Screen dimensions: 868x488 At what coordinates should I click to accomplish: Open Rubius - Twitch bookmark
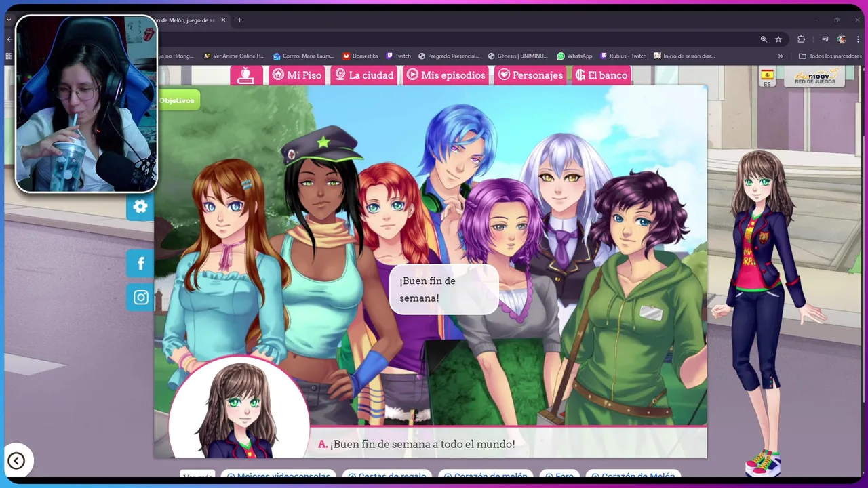pos(623,56)
